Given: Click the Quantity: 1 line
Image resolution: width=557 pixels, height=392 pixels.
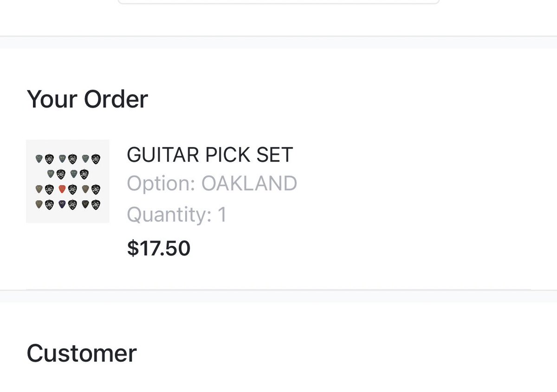Looking at the screenshot, I should click(x=177, y=215).
